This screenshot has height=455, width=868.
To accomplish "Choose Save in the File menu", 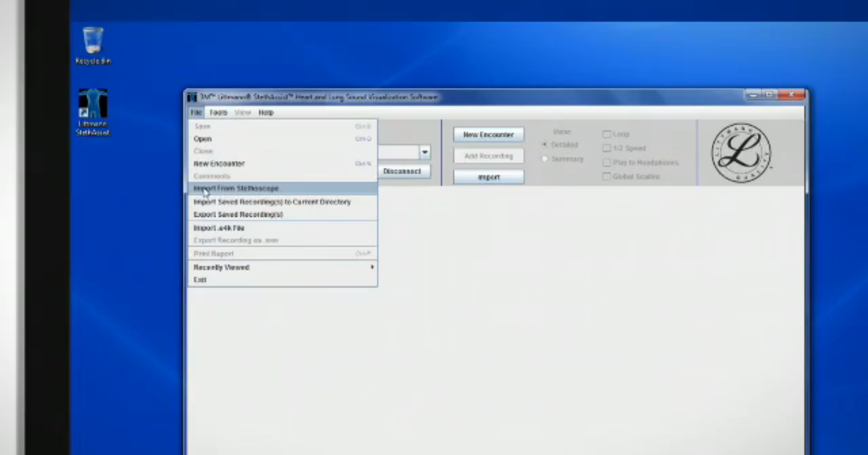I will [283, 126].
